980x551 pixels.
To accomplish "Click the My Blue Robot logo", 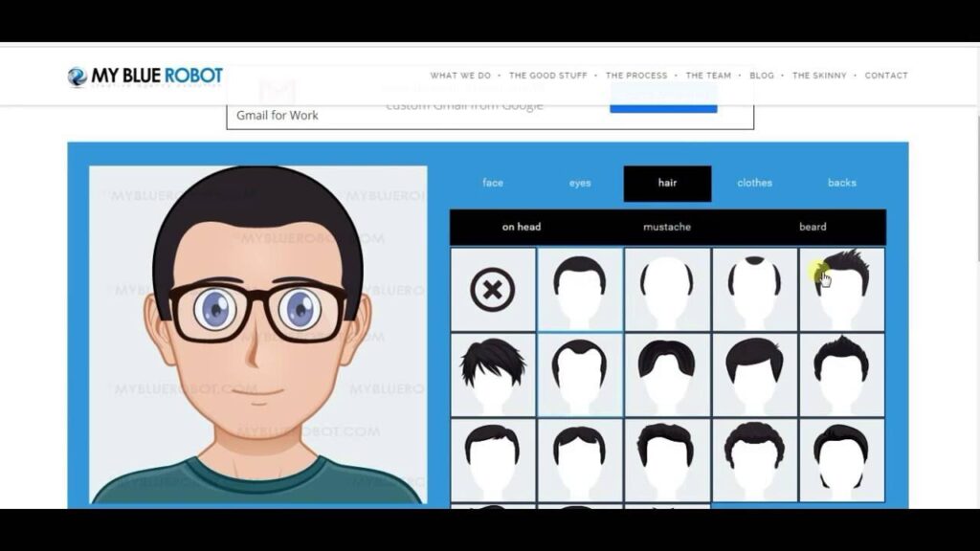I will tap(145, 76).
